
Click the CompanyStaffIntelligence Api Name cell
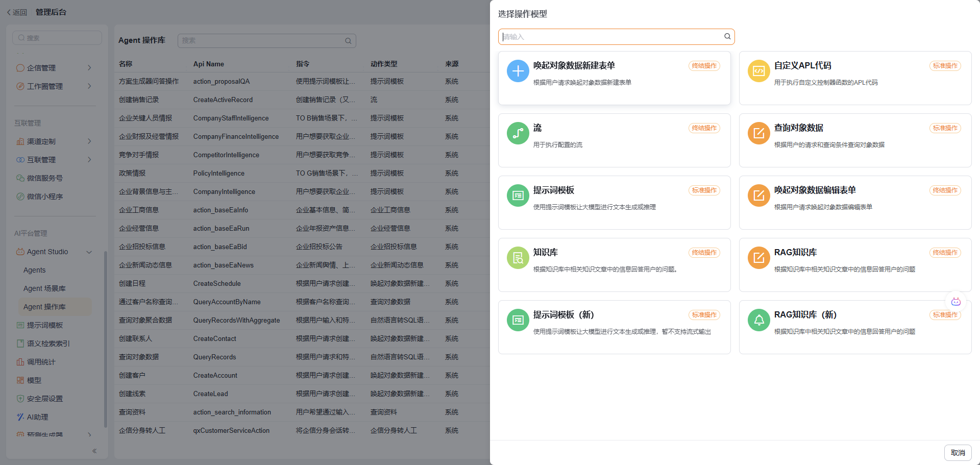(x=231, y=118)
